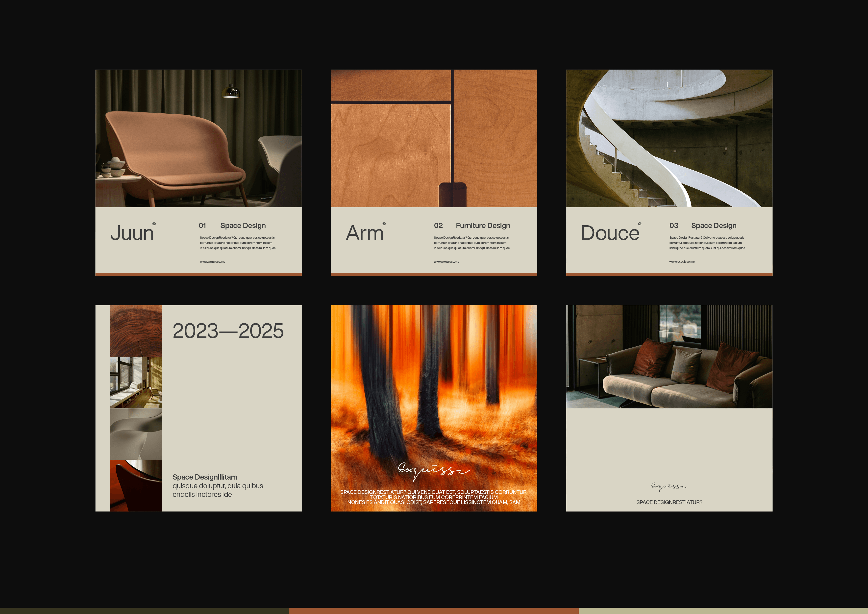Open www.exquisse.mc link on the Douce card
The width and height of the screenshot is (868, 614).
[682, 262]
